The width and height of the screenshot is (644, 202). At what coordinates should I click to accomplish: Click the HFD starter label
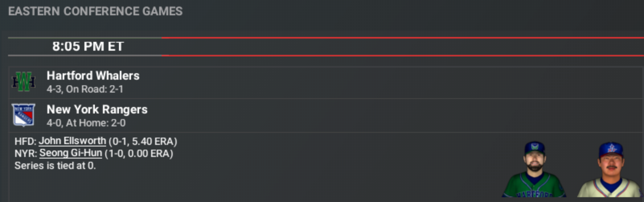(25, 141)
